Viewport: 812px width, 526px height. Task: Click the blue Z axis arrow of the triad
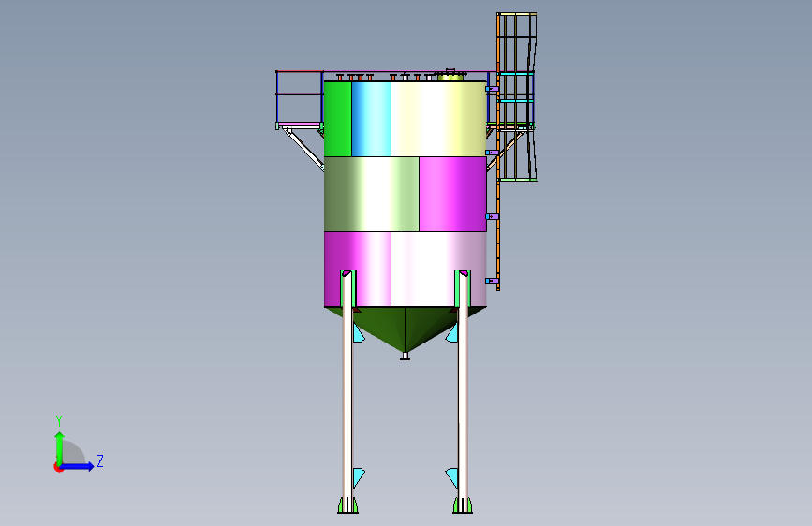pyautogui.click(x=78, y=466)
